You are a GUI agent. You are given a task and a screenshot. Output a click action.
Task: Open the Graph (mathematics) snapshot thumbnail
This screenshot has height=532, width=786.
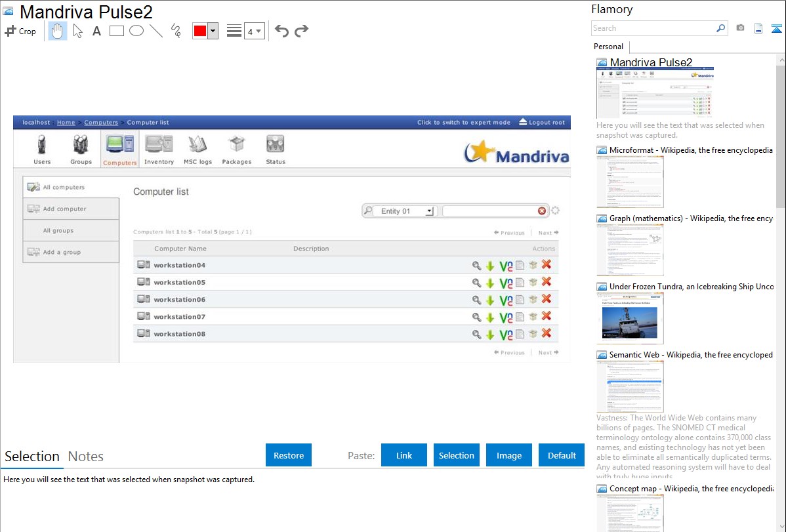630,250
